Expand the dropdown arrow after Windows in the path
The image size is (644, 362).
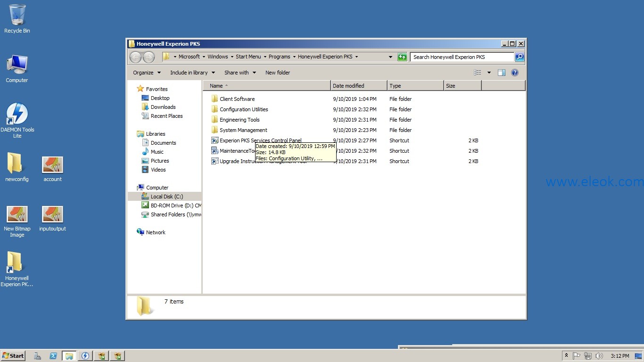click(x=232, y=57)
